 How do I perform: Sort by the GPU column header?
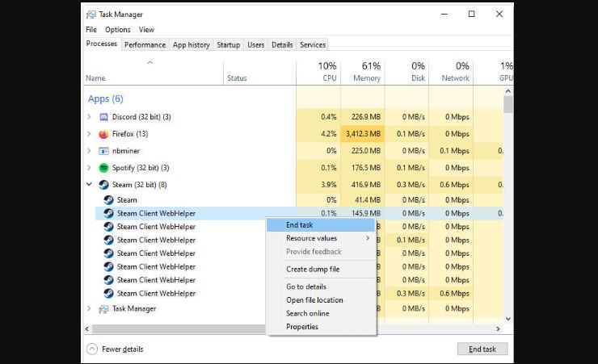click(494, 72)
